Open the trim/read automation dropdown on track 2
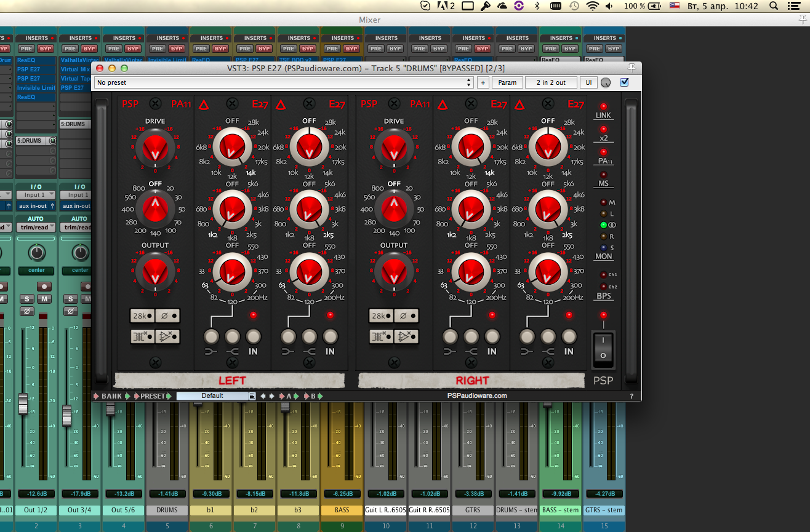 coord(36,228)
